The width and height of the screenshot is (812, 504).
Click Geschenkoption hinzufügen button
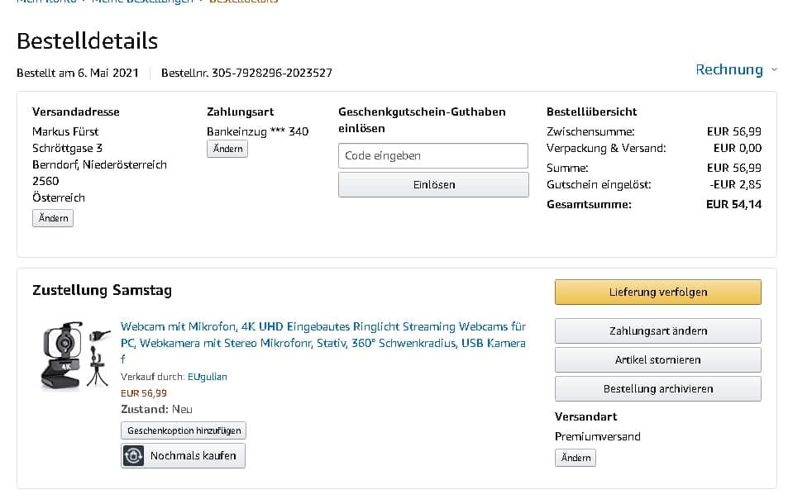click(184, 430)
